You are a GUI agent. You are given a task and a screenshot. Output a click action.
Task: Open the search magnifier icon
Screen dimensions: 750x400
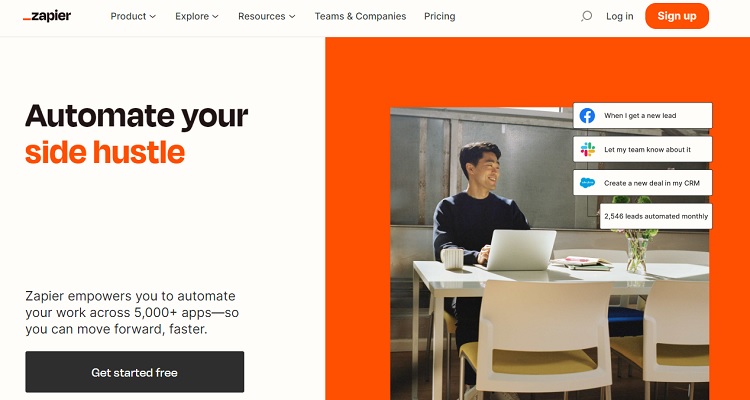tap(586, 16)
